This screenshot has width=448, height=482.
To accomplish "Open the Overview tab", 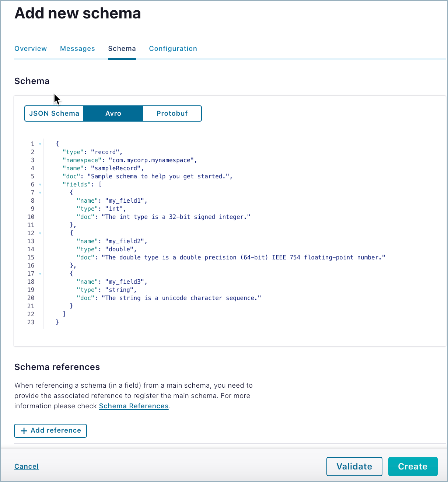I will pyautogui.click(x=31, y=49).
